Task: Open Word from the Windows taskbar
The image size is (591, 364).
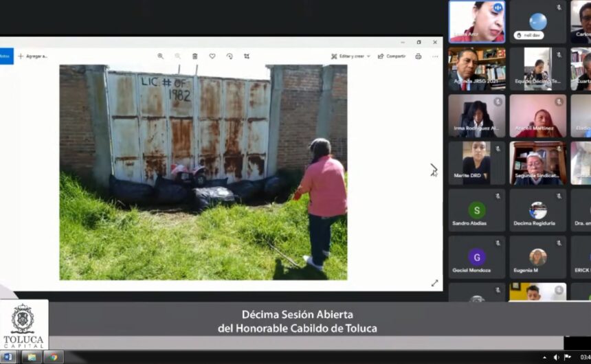Action: click(x=8, y=357)
